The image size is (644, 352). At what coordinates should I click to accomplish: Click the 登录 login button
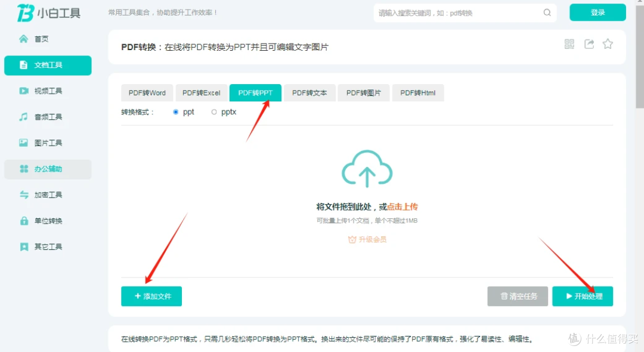coord(597,13)
